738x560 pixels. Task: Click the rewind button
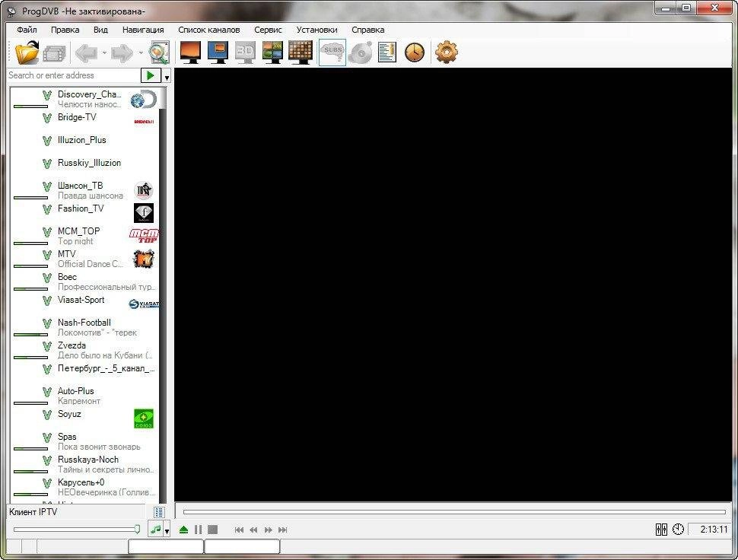coord(253,530)
